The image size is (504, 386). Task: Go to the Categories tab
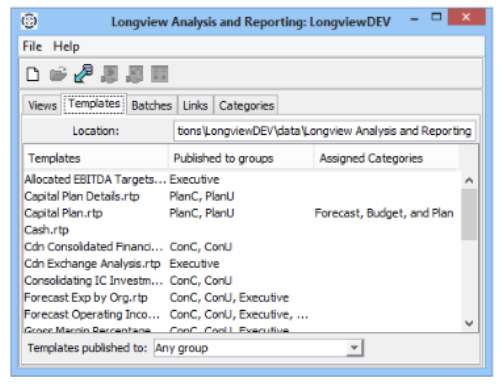246,106
